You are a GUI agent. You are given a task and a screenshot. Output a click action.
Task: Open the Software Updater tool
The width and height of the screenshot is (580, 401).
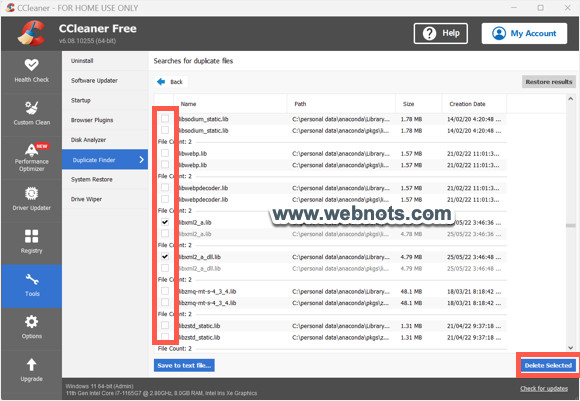[105, 81]
